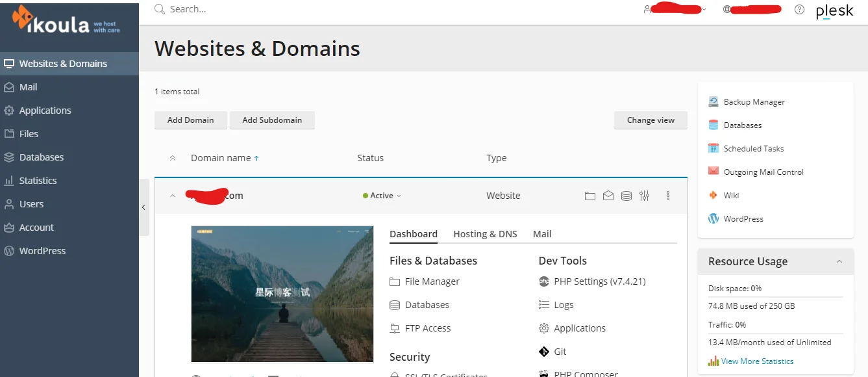Viewport: 868px width, 377px height.
Task: Select Statistics in the left sidebar
Action: coord(38,181)
